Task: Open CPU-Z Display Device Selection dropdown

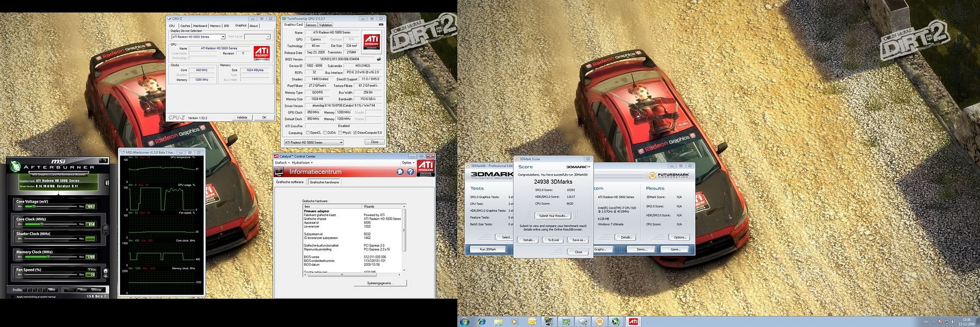Action: point(198,37)
